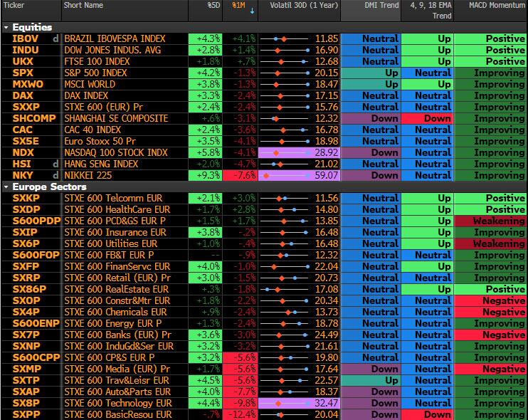Viewport: 528px width, 420px height.
Task: Select the S600PDP ticker
Action: click(36, 221)
